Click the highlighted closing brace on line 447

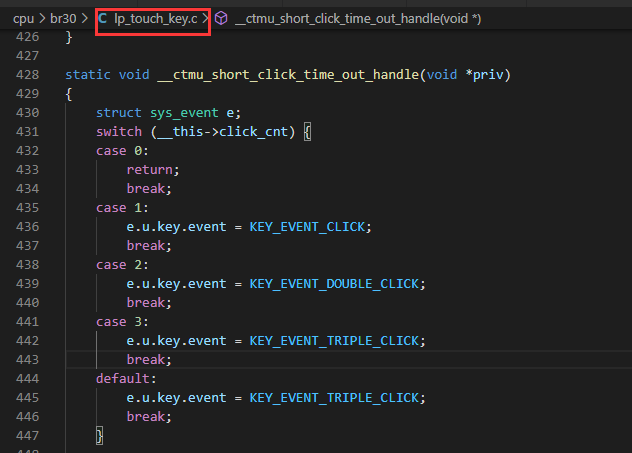coord(100,436)
